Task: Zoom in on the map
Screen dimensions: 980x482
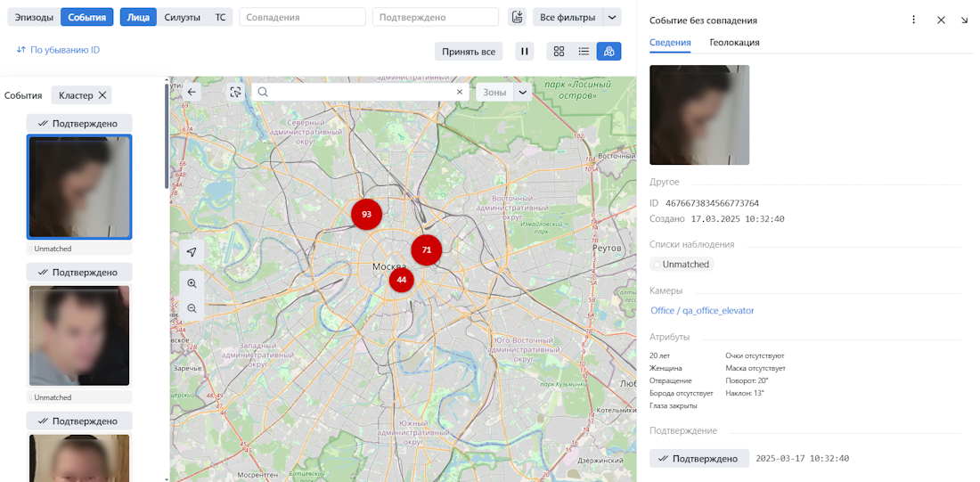Action: [192, 283]
